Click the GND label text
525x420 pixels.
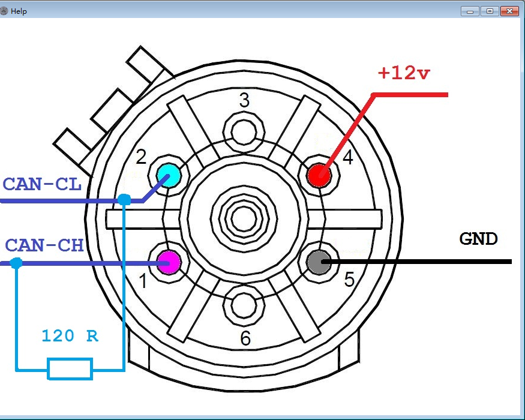point(479,239)
